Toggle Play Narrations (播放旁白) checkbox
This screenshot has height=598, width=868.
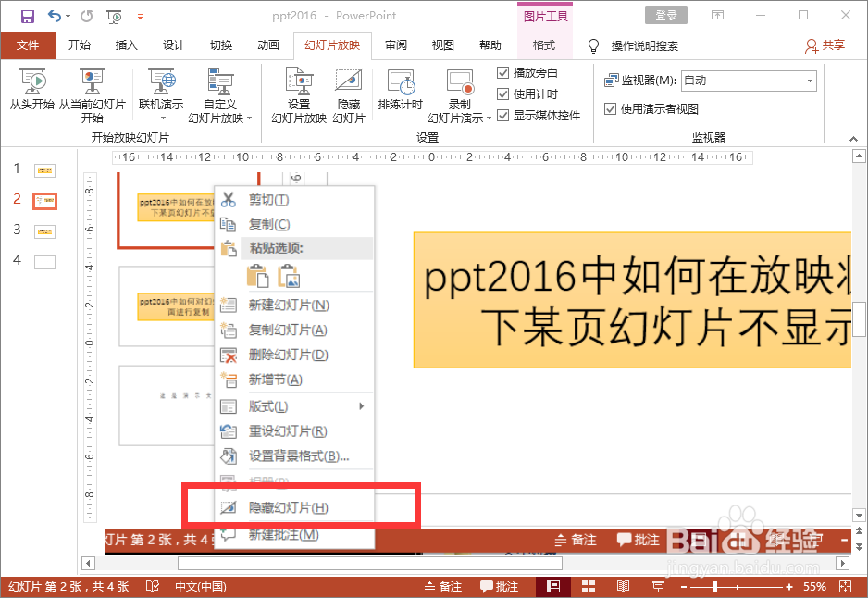coord(502,72)
